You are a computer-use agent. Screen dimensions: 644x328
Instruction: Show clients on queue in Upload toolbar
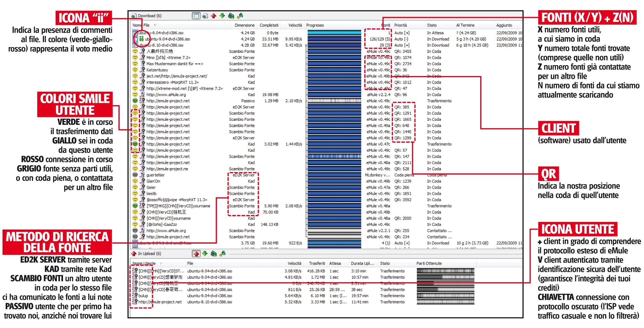click(x=214, y=254)
